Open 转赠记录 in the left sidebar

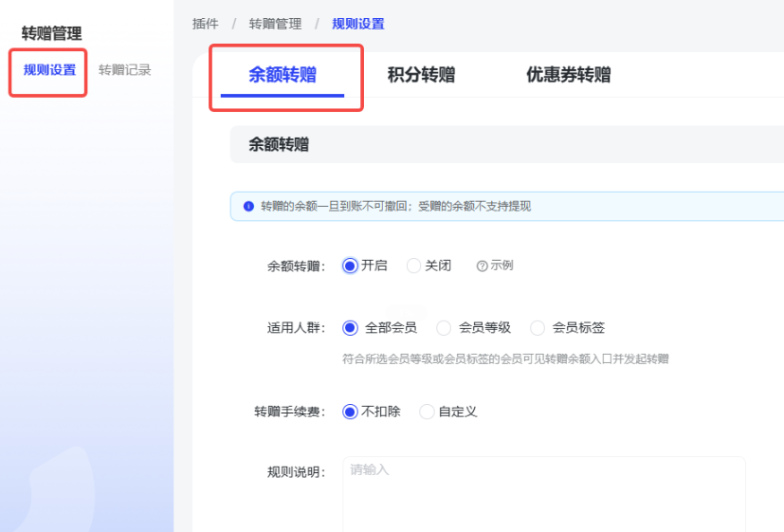(x=125, y=70)
